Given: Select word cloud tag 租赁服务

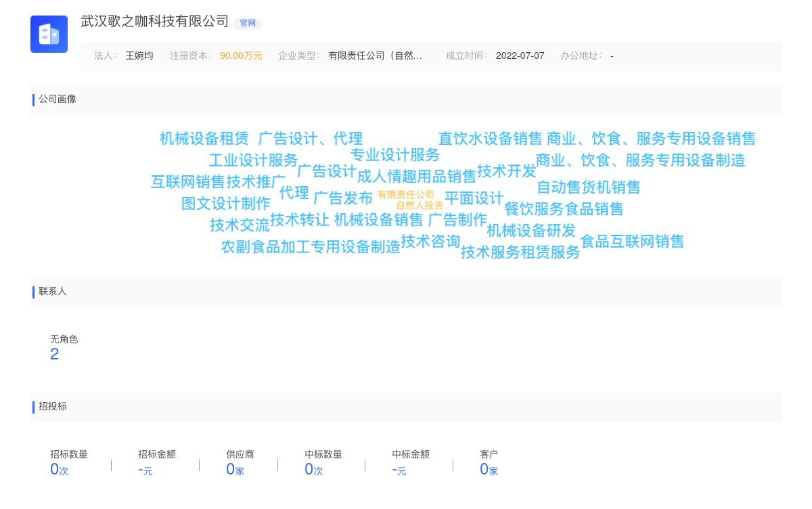Looking at the screenshot, I should (x=551, y=252).
